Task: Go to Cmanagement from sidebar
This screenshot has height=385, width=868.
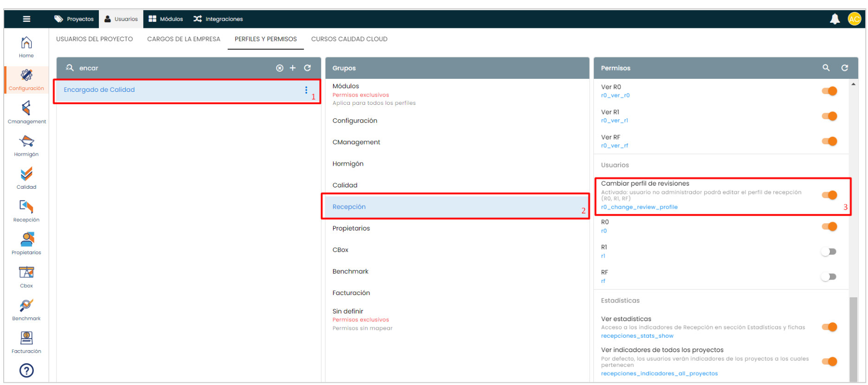Action: pos(26,113)
